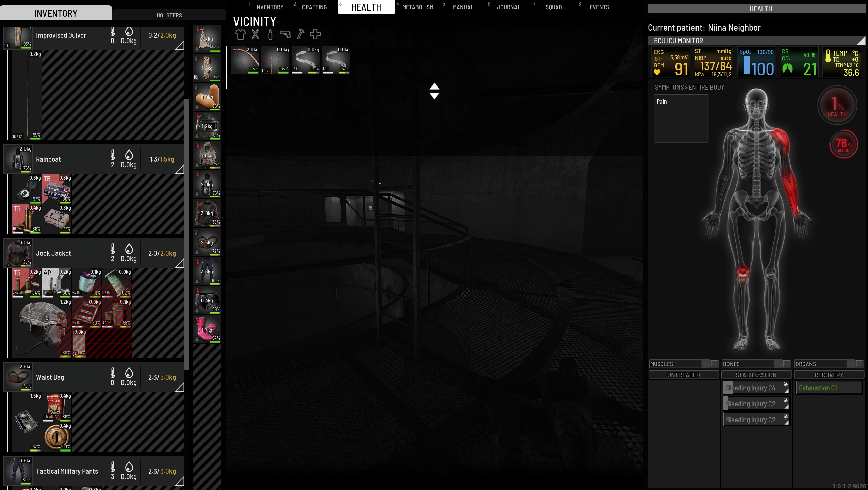Toggle the MUSCLES body layer

click(684, 364)
